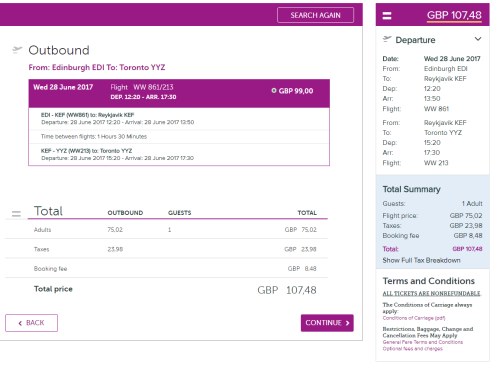The image size is (500, 368).
Task: Click the left arrow icon in Back button
Action: 20,323
